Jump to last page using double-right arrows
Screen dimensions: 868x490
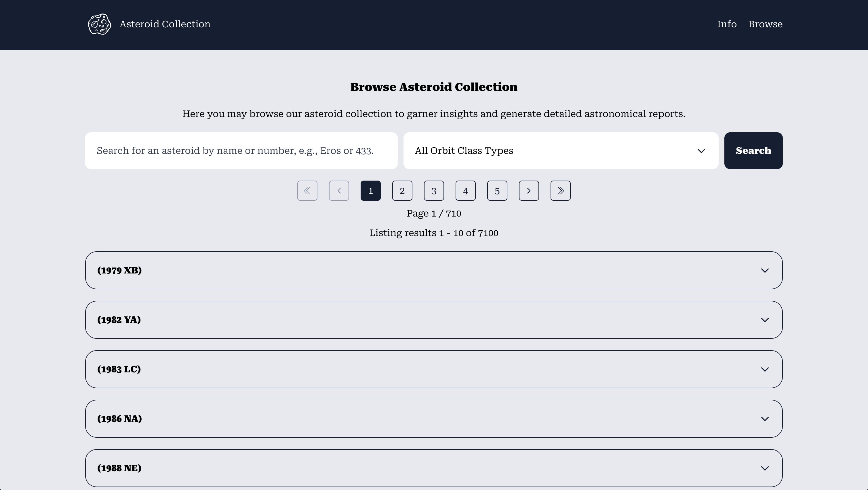point(560,191)
